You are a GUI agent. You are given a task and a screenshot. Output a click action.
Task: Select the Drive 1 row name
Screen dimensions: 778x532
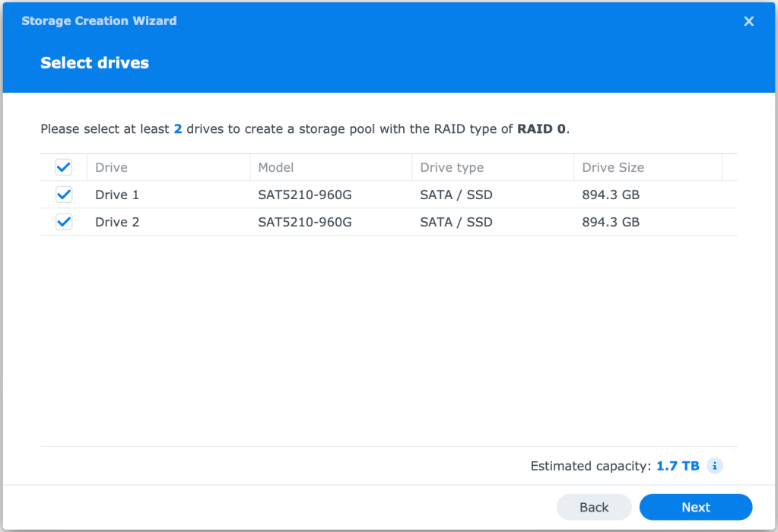coord(117,195)
